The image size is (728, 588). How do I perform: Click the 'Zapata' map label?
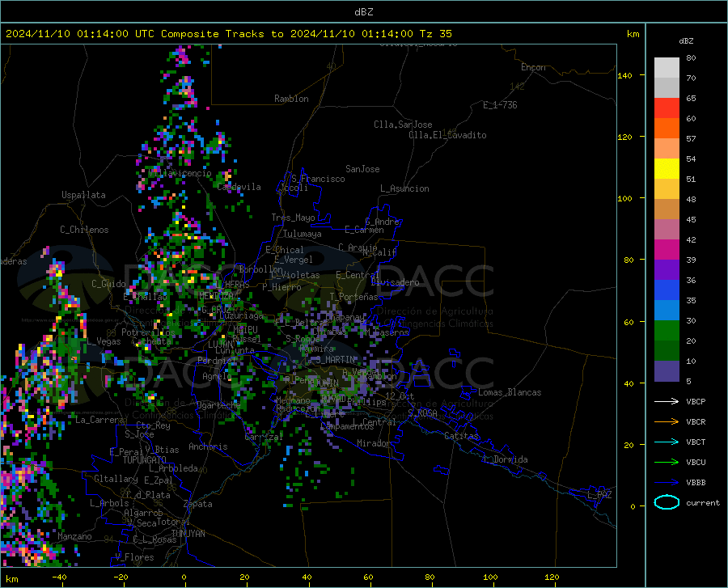pyautogui.click(x=198, y=504)
